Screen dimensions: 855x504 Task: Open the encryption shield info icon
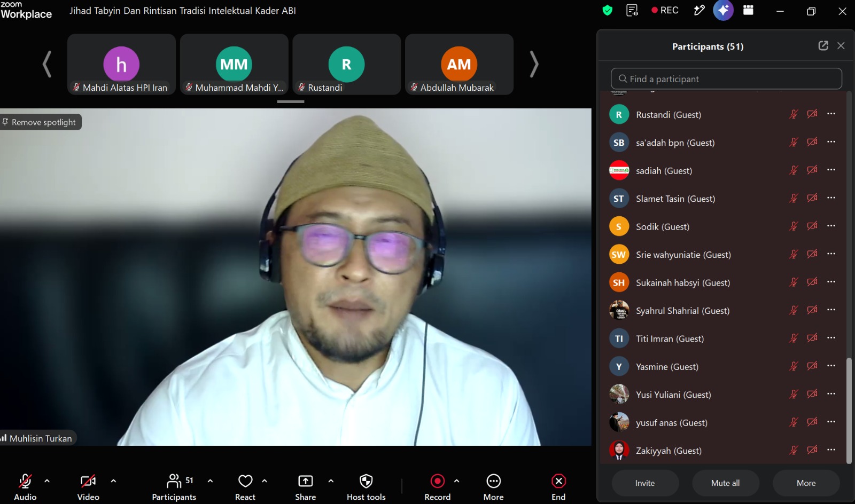(607, 10)
